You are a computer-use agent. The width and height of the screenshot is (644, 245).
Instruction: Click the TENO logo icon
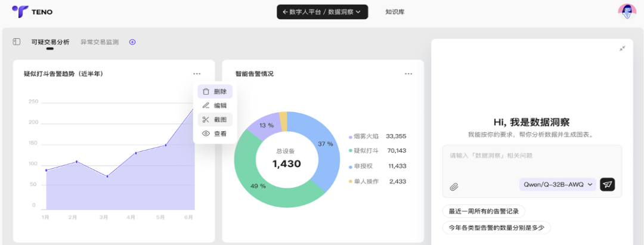click(x=20, y=11)
